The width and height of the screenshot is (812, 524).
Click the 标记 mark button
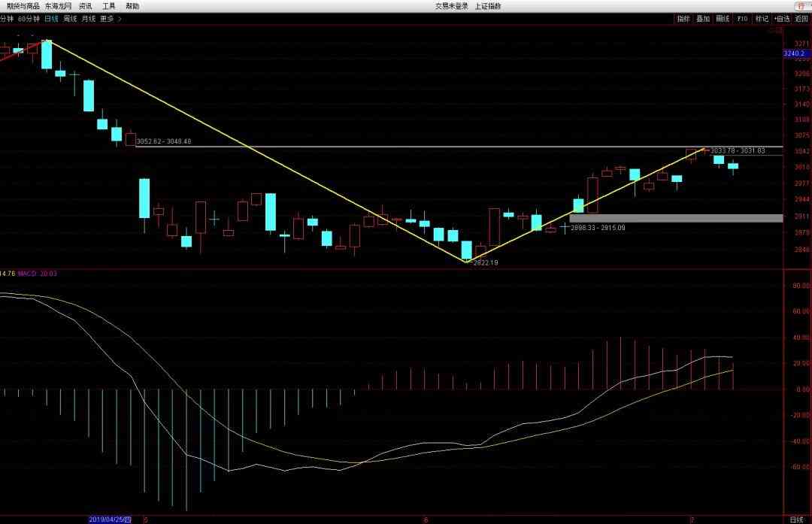(x=762, y=18)
